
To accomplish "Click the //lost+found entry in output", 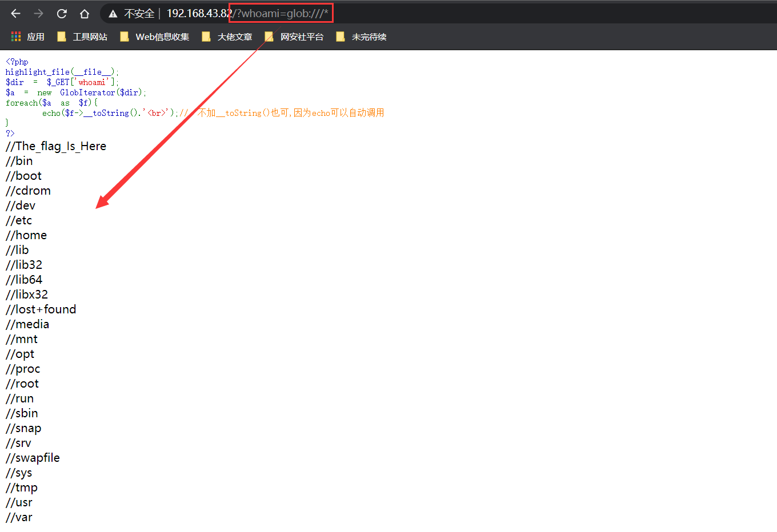I will (x=41, y=309).
